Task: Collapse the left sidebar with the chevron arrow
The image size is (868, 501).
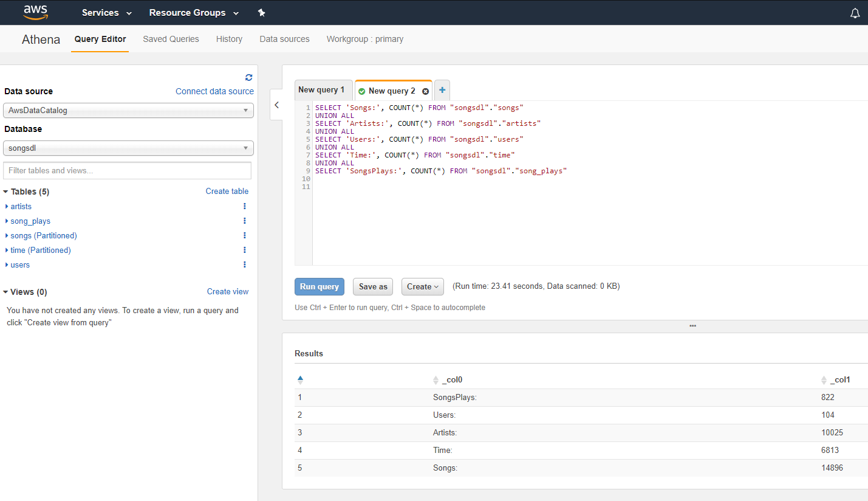Action: 276,105
